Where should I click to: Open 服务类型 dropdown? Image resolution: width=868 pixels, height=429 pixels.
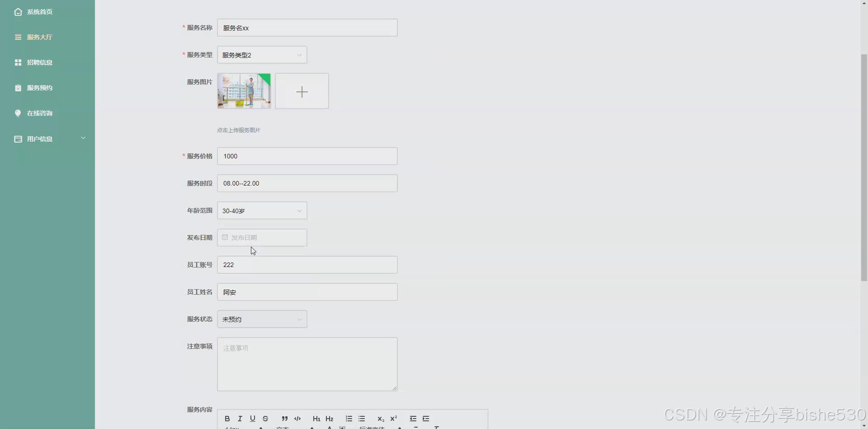tap(262, 55)
